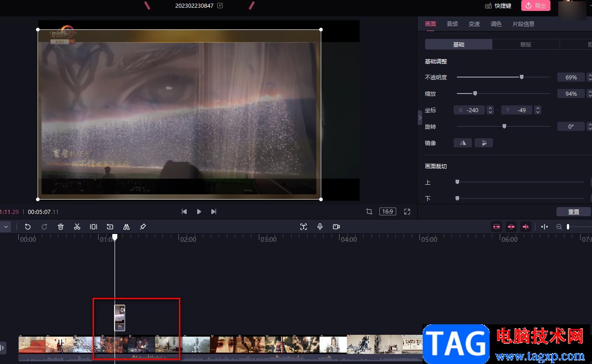Image resolution: width=592 pixels, height=364 pixels.
Task: Open the screen recording camera tool
Action: tap(336, 227)
